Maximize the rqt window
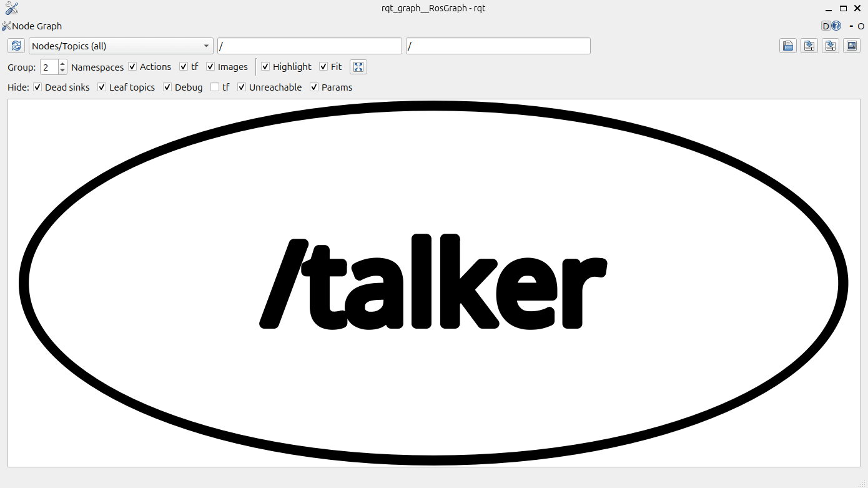 [843, 9]
